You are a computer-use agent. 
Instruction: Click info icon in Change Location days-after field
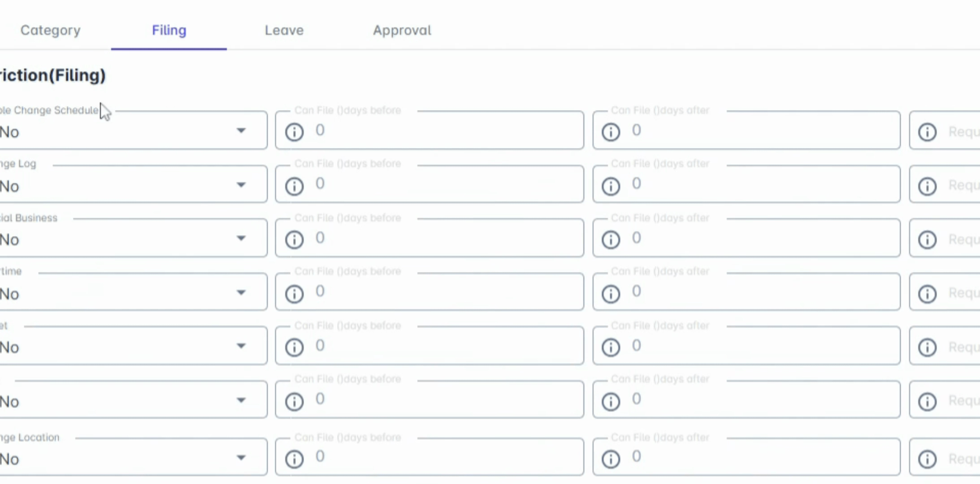coord(611,459)
